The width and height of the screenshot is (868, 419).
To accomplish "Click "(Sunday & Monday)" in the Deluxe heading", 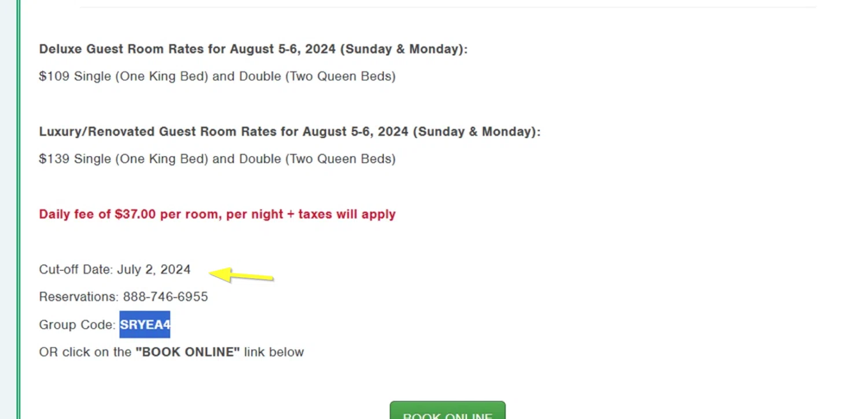I will click(x=403, y=49).
